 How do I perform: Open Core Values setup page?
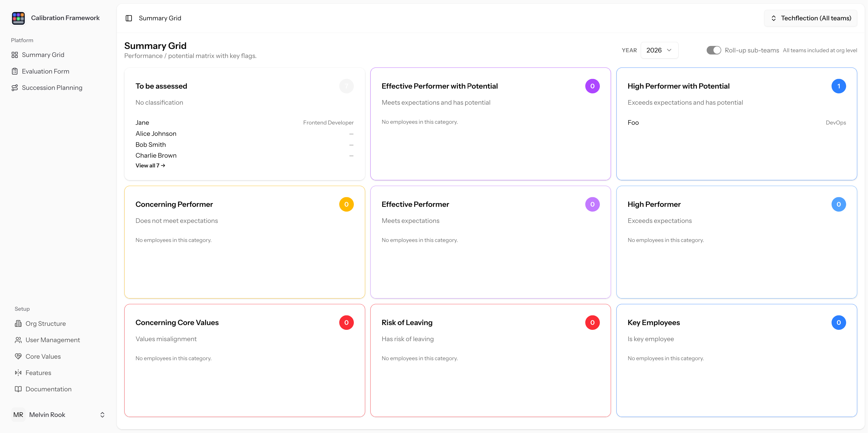pyautogui.click(x=58, y=356)
